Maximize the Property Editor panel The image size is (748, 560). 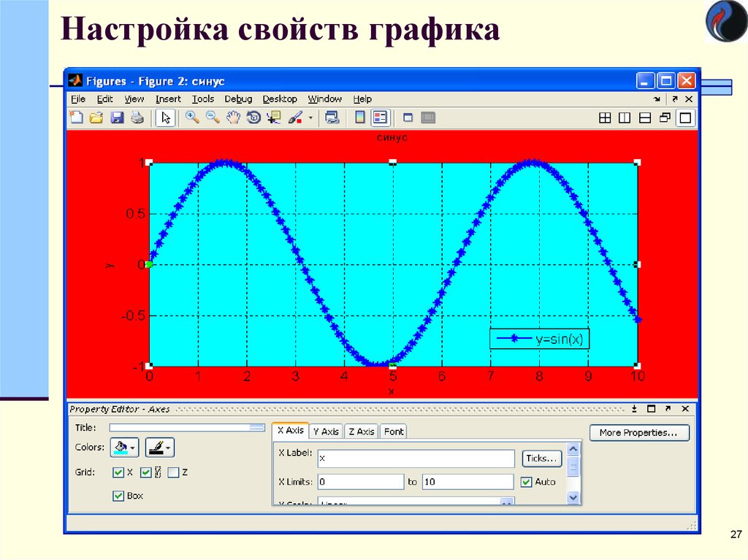coord(651,409)
